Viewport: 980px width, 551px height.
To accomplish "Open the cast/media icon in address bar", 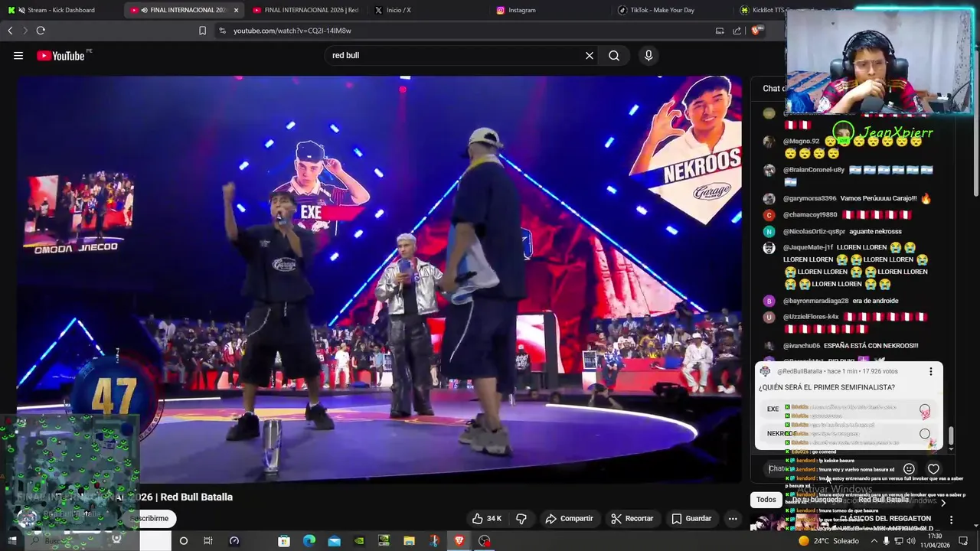I will pos(720,31).
